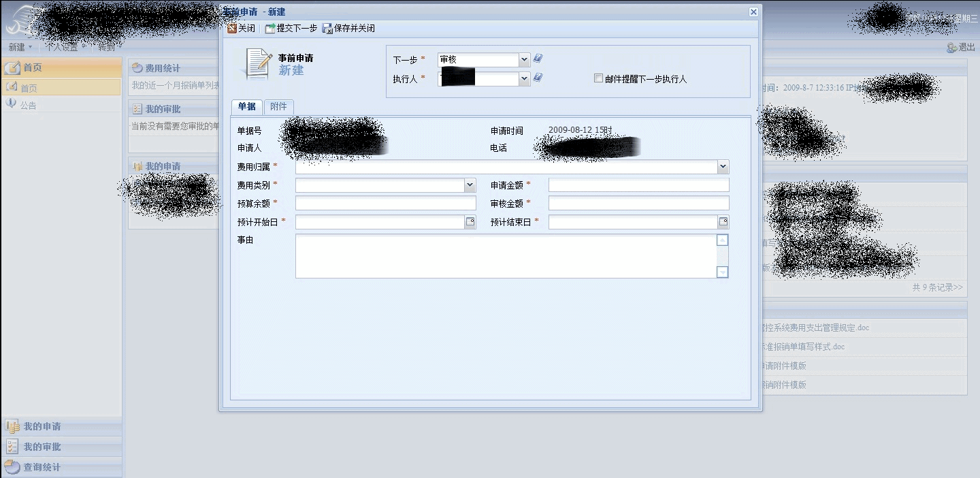The width and height of the screenshot is (980, 478).
Task: Click the 预计结束日 date field
Action: [x=633, y=222]
